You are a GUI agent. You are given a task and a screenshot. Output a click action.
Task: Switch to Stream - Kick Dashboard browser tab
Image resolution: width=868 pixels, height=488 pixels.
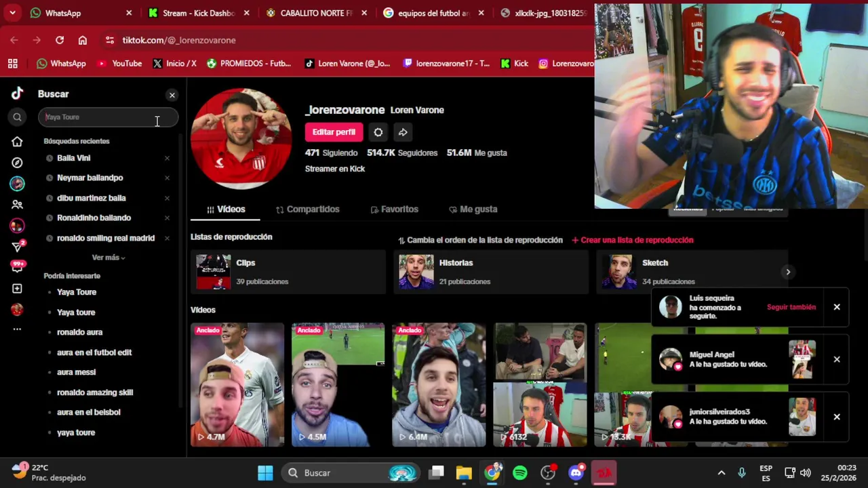coord(199,13)
